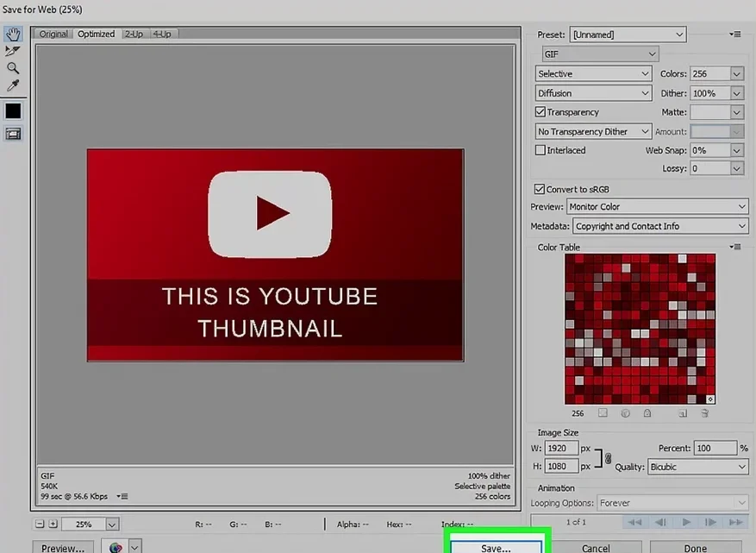Open the No Transparency Dither dropdown
Screen dimensions: 756x553
pyautogui.click(x=594, y=131)
